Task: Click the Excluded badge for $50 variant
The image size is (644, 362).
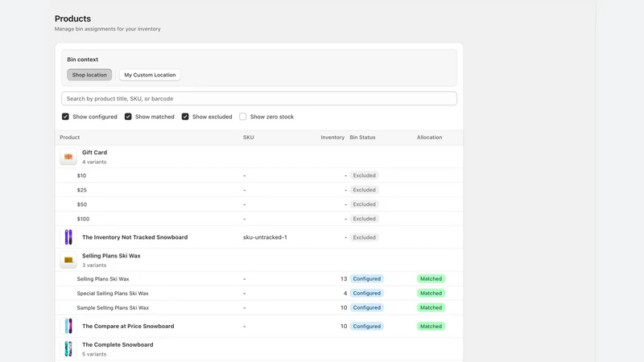Action: 365,204
